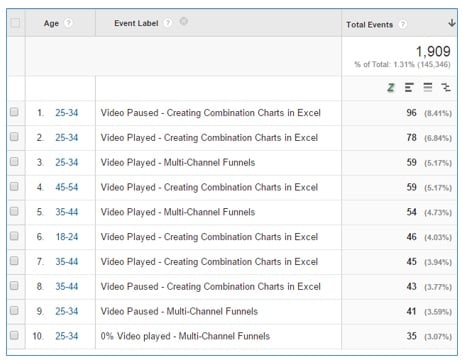This screenshot has width=463, height=363.
Task: Select the staggered comparison visualization icon
Action: [x=446, y=87]
